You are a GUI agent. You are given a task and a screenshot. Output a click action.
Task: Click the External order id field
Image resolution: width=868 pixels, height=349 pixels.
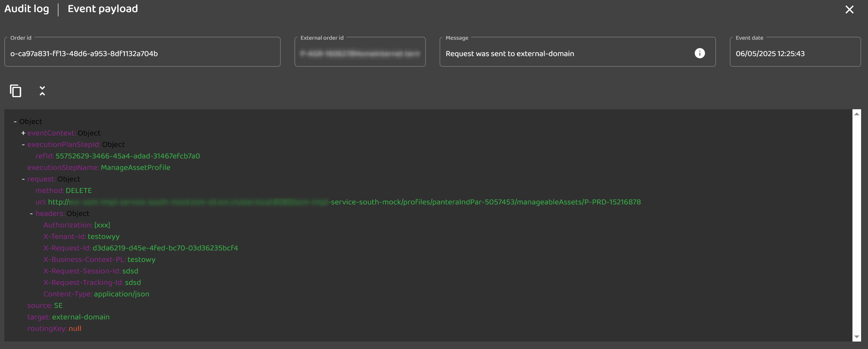pyautogui.click(x=360, y=53)
